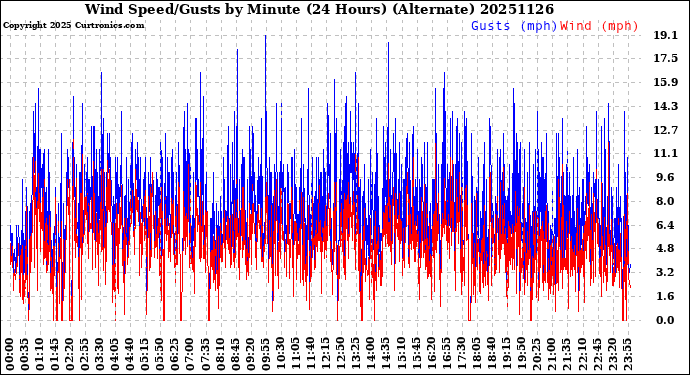Image resolution: width=690 pixels, height=375 pixels.
Task: Click the 19:50 time axis label
Action: pyautogui.click(x=521, y=354)
